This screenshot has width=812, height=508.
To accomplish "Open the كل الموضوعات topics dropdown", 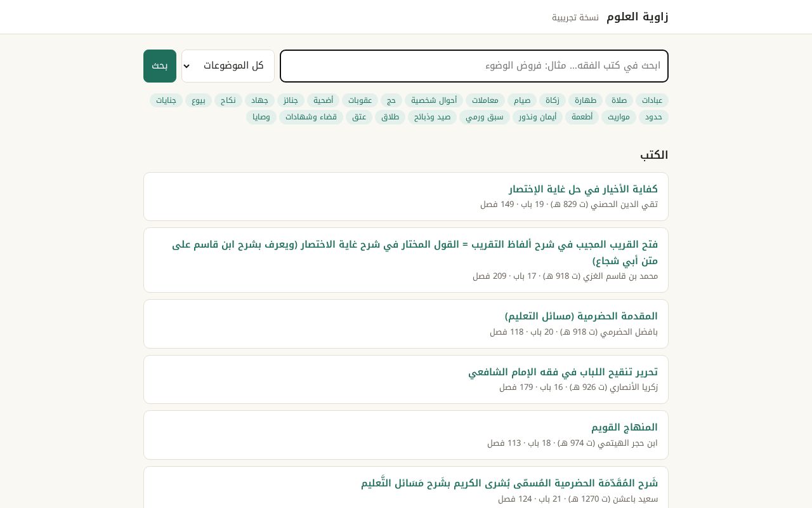I will [228, 66].
